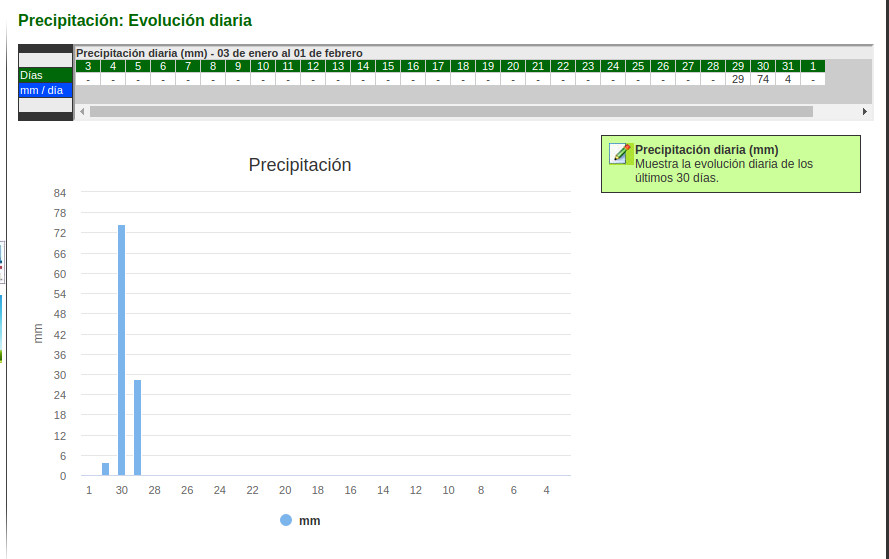Select the bar for day 29

click(x=138, y=427)
